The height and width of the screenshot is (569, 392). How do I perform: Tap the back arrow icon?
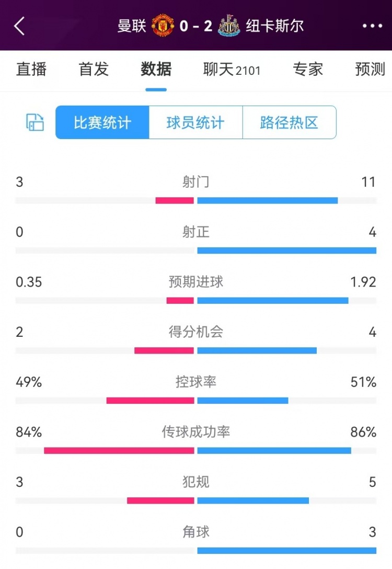pyautogui.click(x=19, y=26)
